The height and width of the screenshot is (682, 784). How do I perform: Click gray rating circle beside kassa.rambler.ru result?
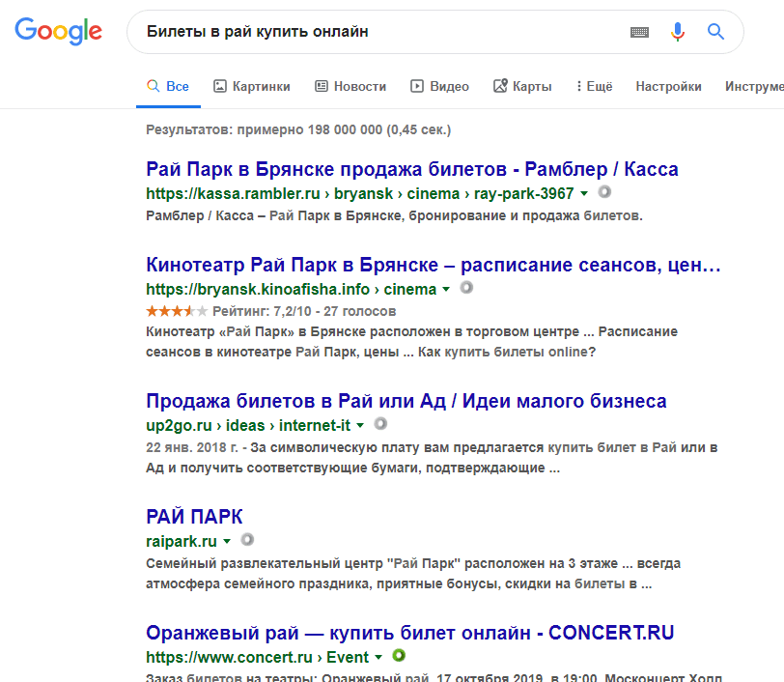point(605,192)
